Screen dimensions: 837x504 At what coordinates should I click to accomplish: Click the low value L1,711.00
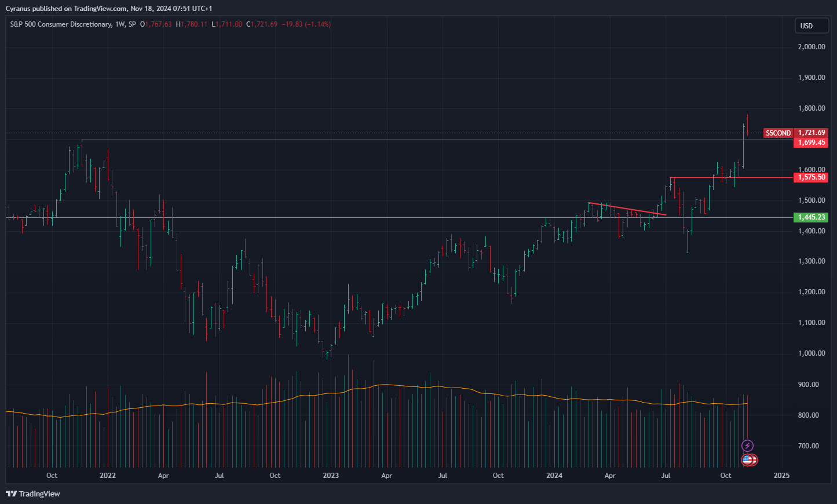coord(226,24)
